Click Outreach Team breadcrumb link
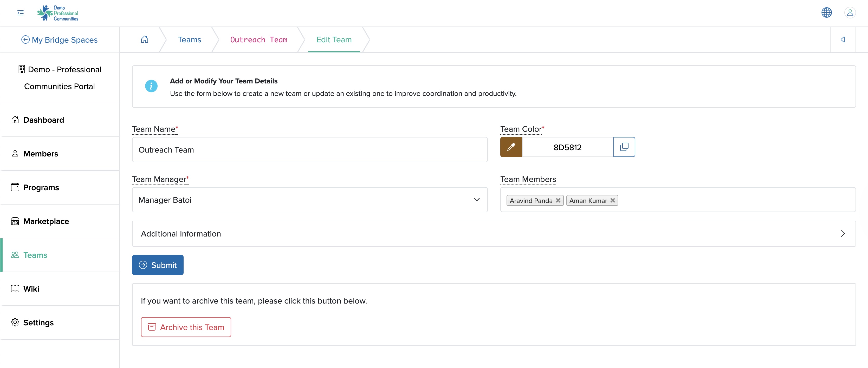Screen dimensions: 868x368 [x=259, y=40]
